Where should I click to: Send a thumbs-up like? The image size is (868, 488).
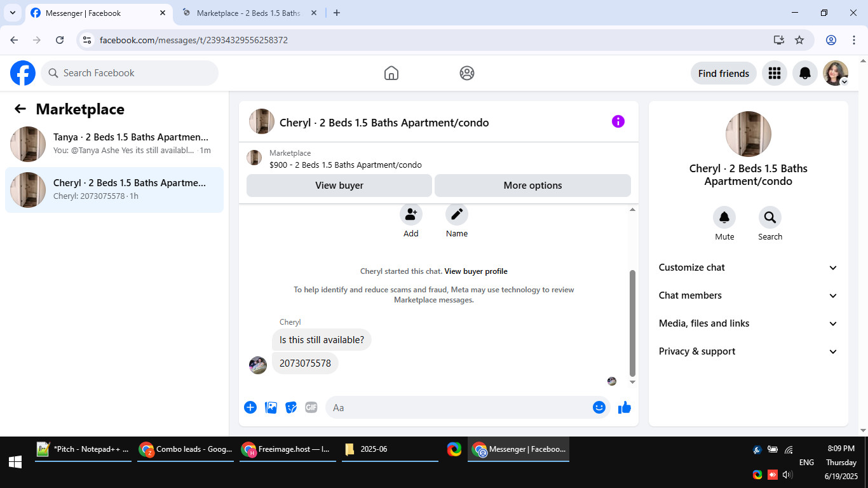(x=625, y=407)
